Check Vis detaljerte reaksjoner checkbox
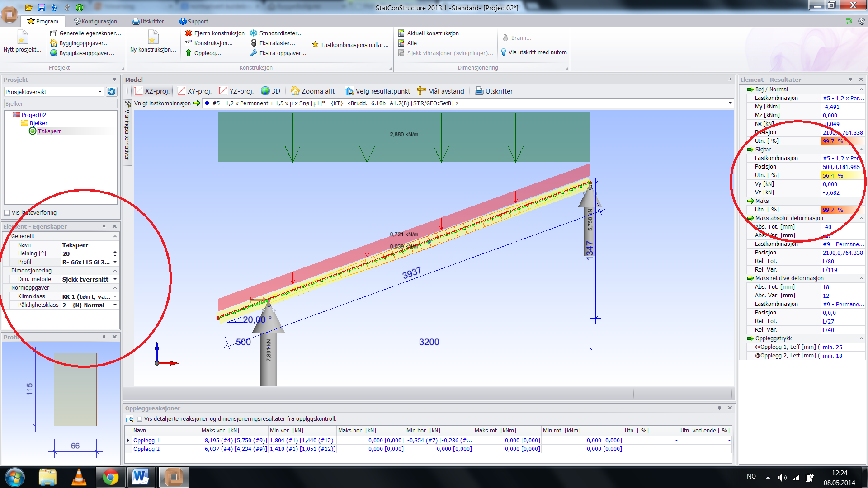Screen dimensions: 868x488 139,419
